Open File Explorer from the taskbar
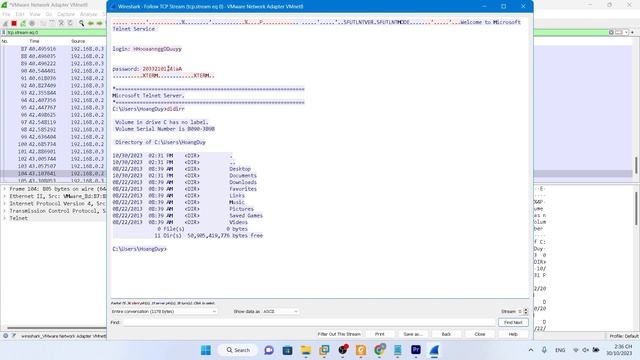Viewport: 640px width, 360px height. coord(306,350)
